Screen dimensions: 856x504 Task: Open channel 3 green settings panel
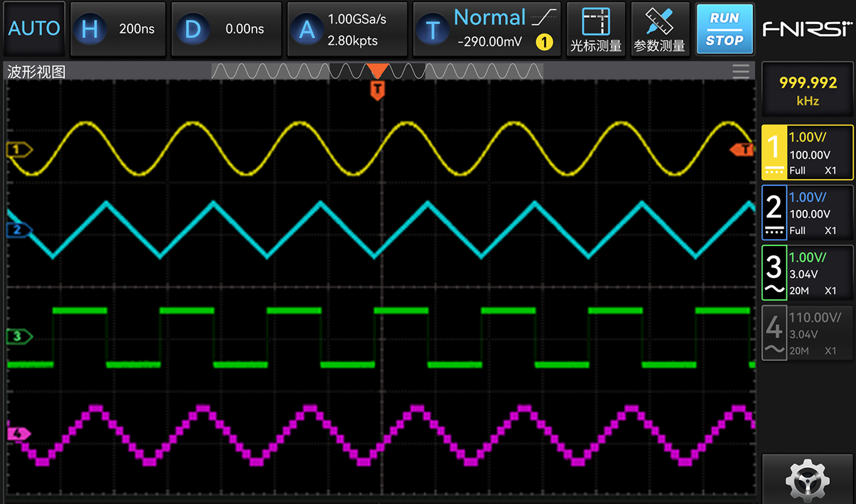[x=808, y=273]
